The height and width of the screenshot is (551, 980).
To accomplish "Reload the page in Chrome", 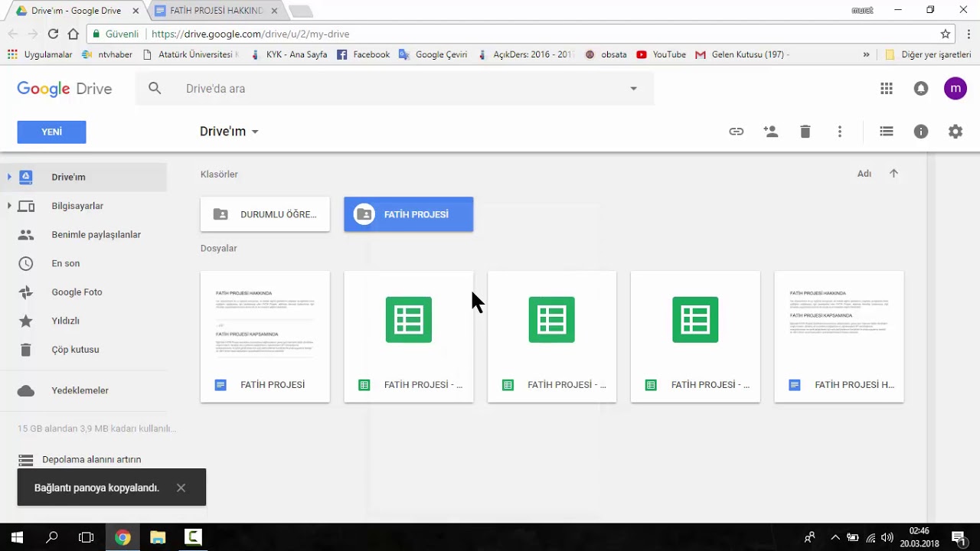I will coord(53,34).
